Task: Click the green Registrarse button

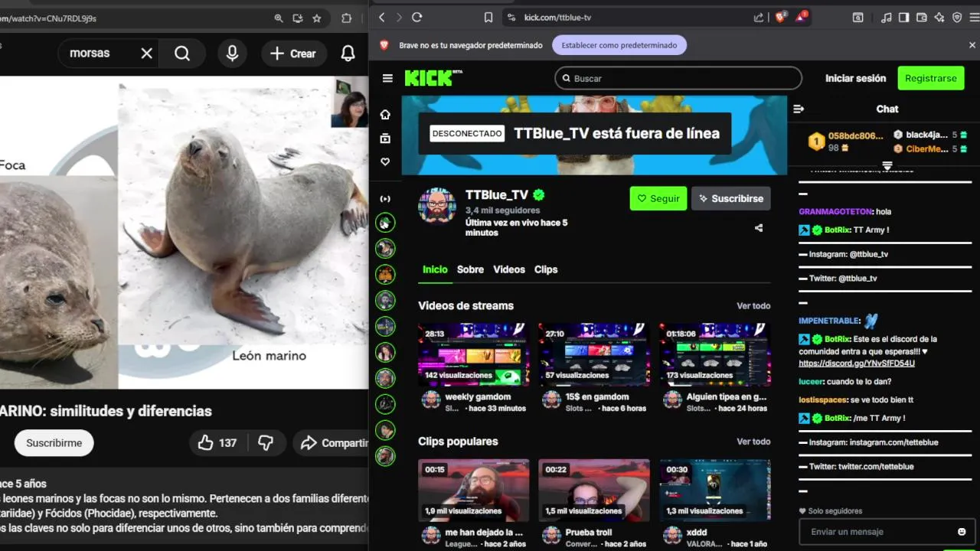Action: (x=930, y=78)
